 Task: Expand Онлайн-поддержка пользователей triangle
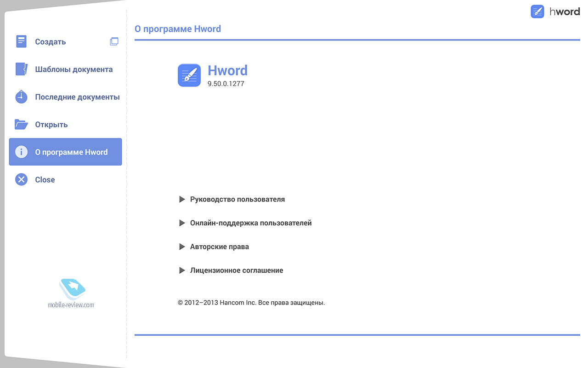(182, 223)
